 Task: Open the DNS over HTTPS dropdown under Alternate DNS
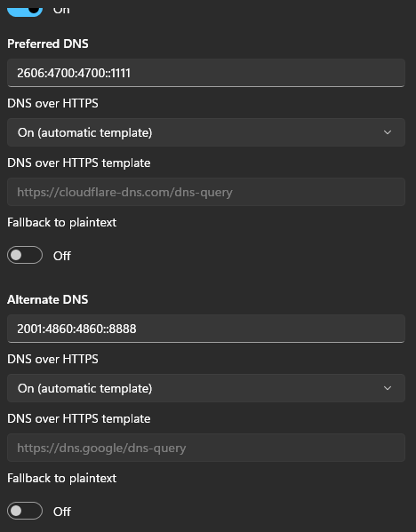pyautogui.click(x=206, y=388)
